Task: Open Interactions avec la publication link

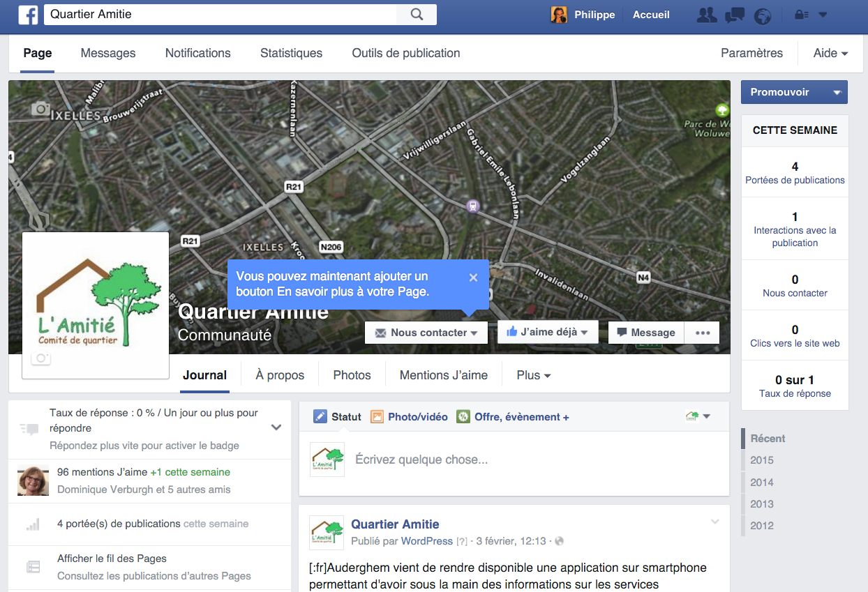Action: click(795, 236)
